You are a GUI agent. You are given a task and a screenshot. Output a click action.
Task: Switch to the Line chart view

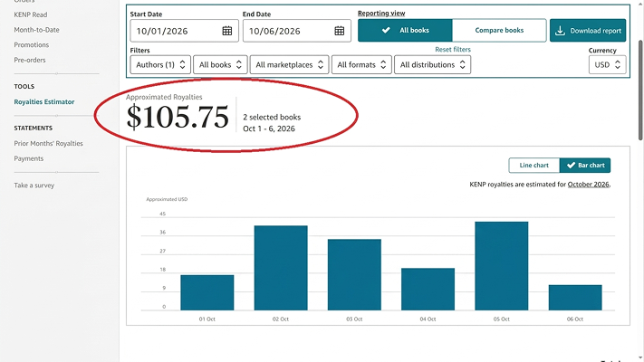pos(533,165)
